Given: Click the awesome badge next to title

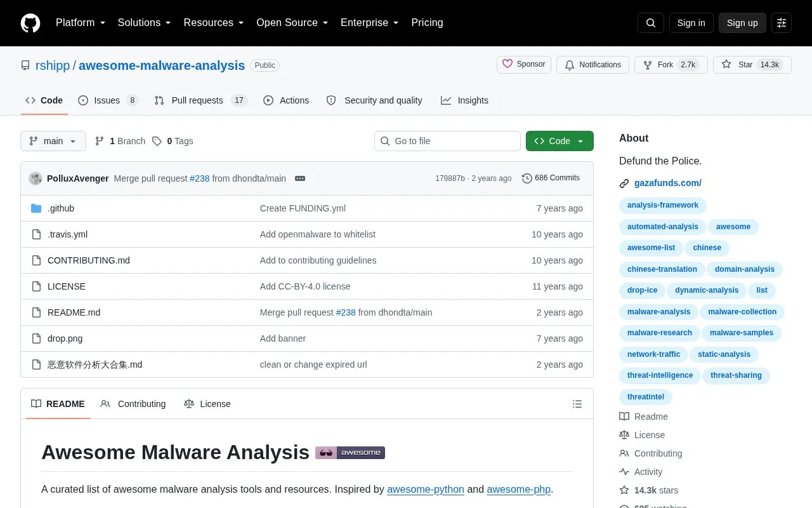Looking at the screenshot, I should [x=350, y=453].
